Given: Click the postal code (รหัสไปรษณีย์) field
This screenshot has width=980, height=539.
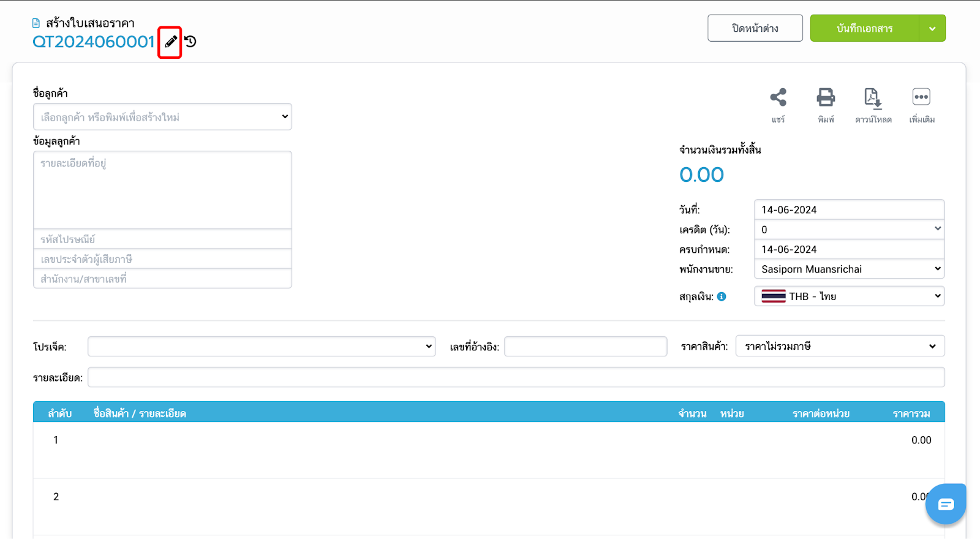Looking at the screenshot, I should pos(162,239).
